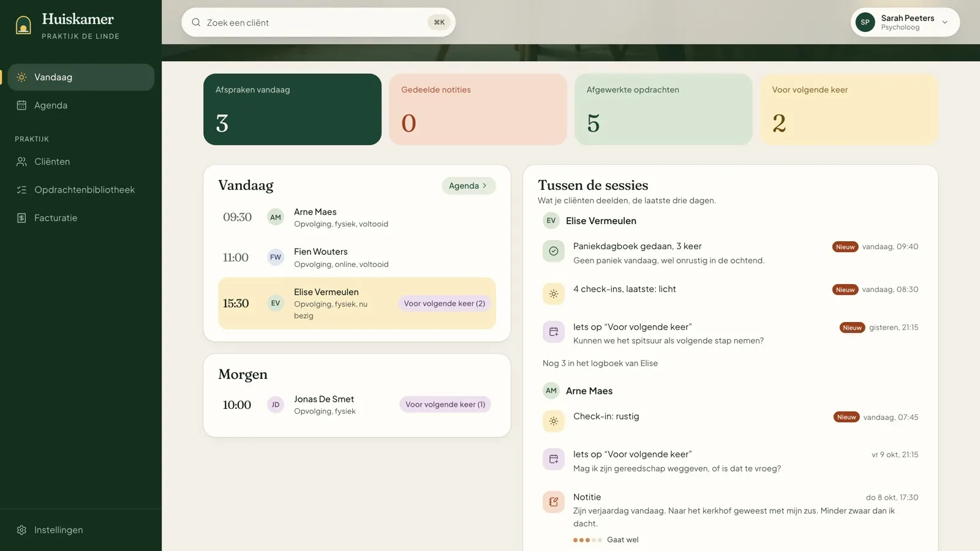
Task: Click the SP avatar of Sarah Peeters
Action: coord(865,22)
